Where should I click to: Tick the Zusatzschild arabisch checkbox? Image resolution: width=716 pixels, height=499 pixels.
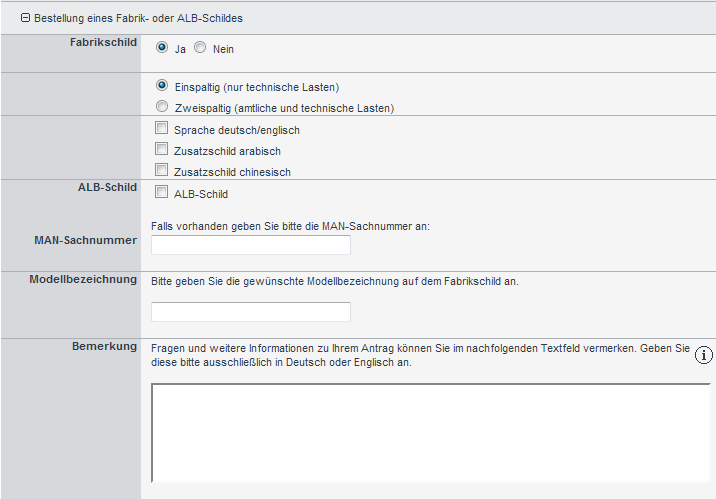click(x=161, y=149)
